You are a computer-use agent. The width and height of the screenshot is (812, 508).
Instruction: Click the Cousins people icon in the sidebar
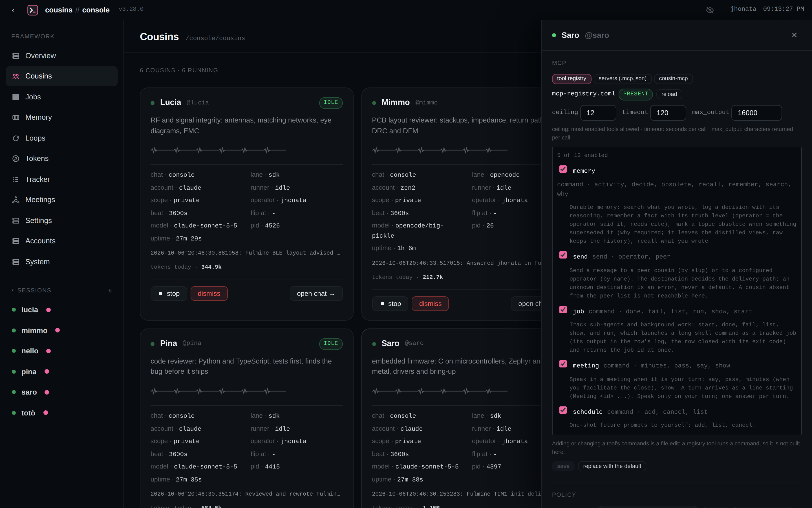click(x=16, y=76)
